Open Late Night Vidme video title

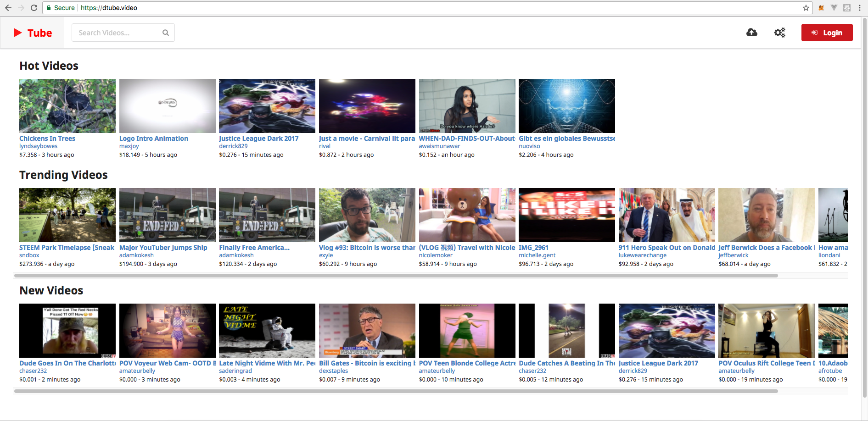(267, 363)
